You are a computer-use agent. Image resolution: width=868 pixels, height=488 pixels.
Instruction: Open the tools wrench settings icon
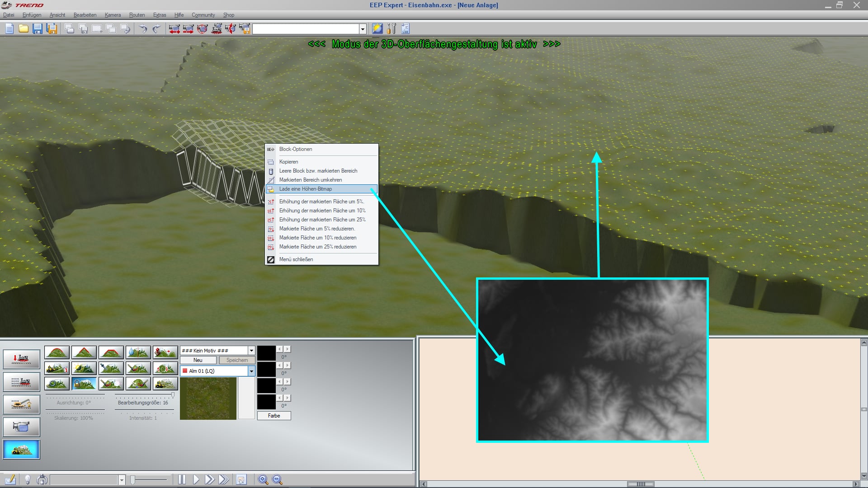(x=392, y=29)
